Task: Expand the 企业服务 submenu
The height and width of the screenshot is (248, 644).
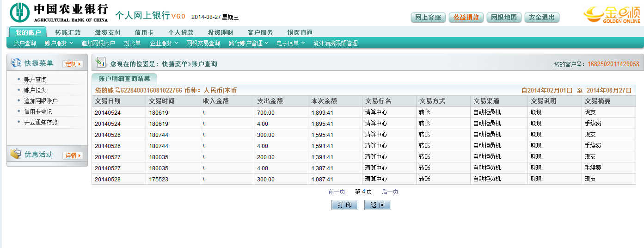Action: coord(164,43)
